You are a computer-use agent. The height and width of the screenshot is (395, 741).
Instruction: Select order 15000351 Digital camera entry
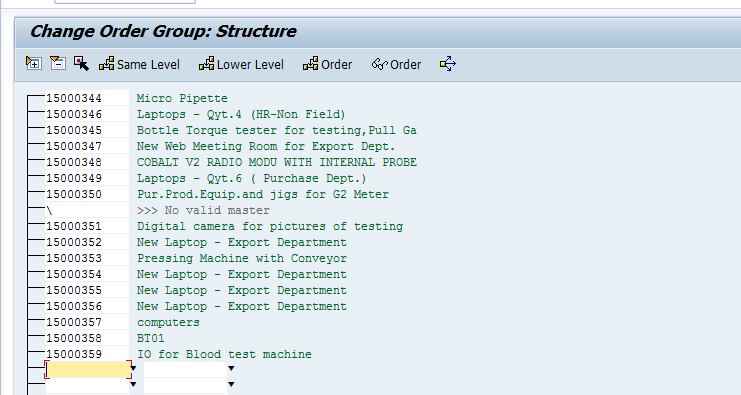[224, 226]
